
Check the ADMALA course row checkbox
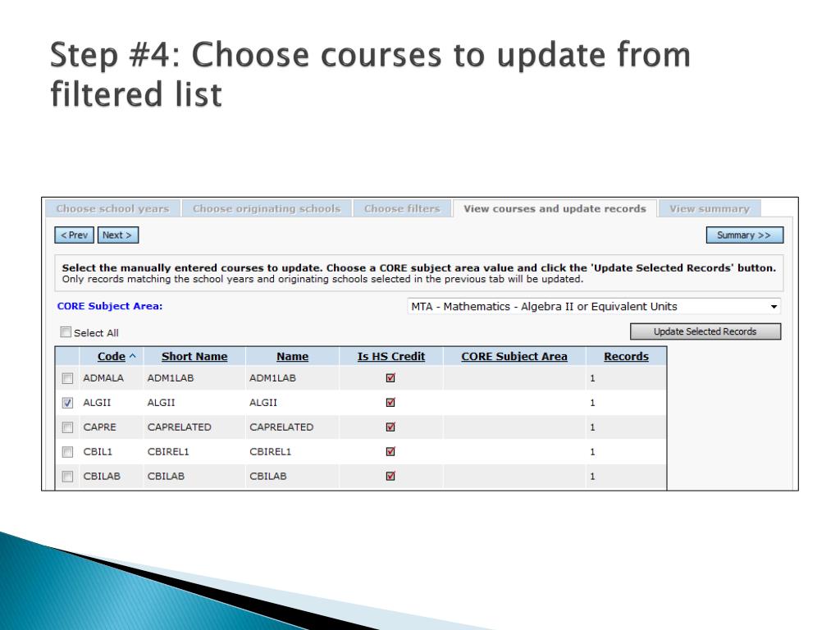click(x=67, y=378)
